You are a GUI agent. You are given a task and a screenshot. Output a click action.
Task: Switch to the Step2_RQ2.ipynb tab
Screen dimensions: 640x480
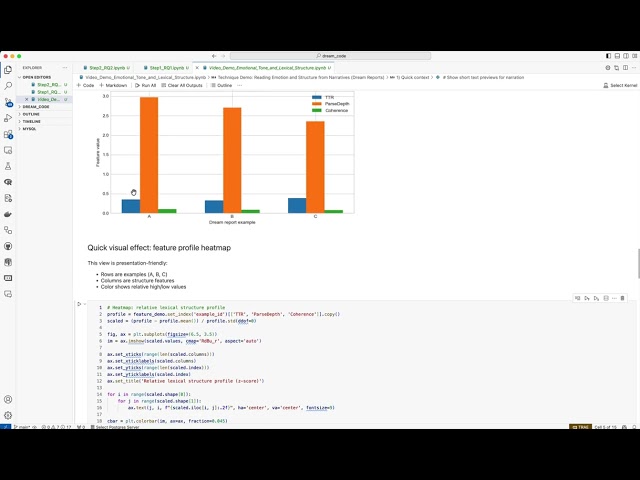(107, 68)
